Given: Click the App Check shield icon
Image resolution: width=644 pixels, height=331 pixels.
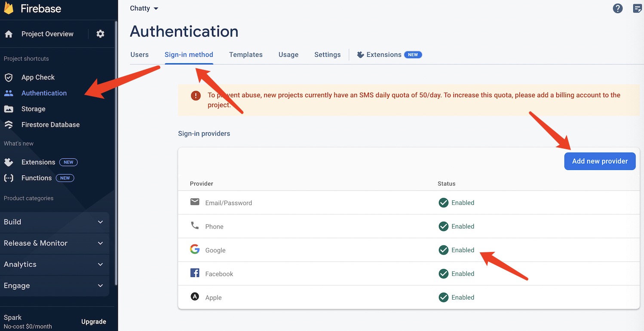Looking at the screenshot, I should 9,77.
